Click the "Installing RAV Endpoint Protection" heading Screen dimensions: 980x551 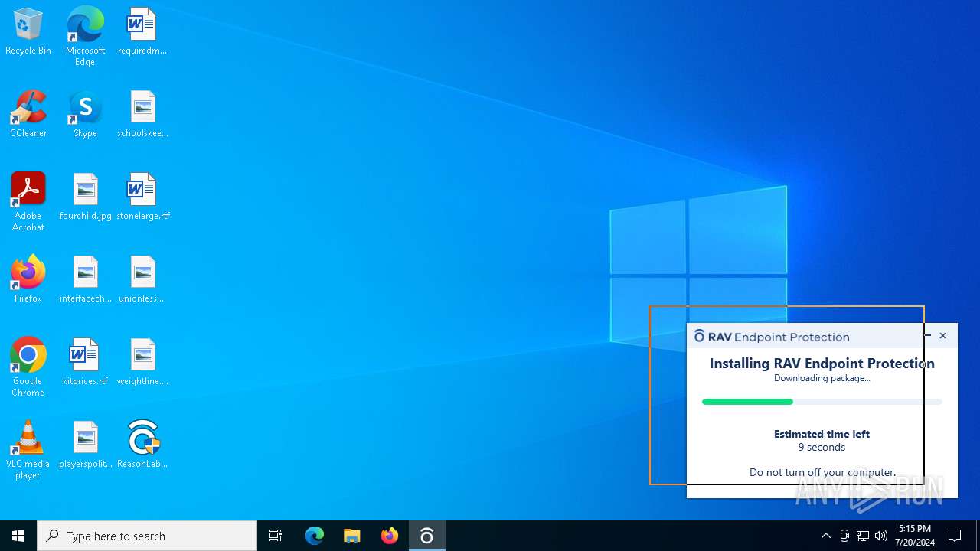point(822,363)
